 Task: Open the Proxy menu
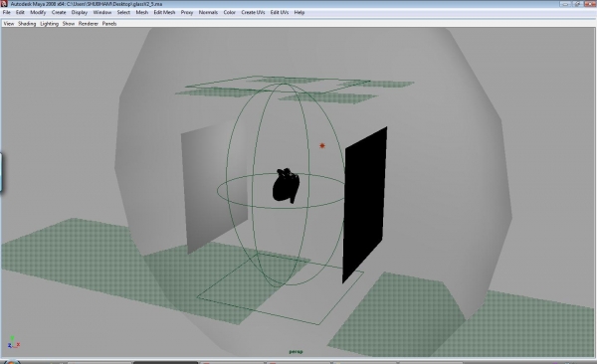pyautogui.click(x=187, y=12)
